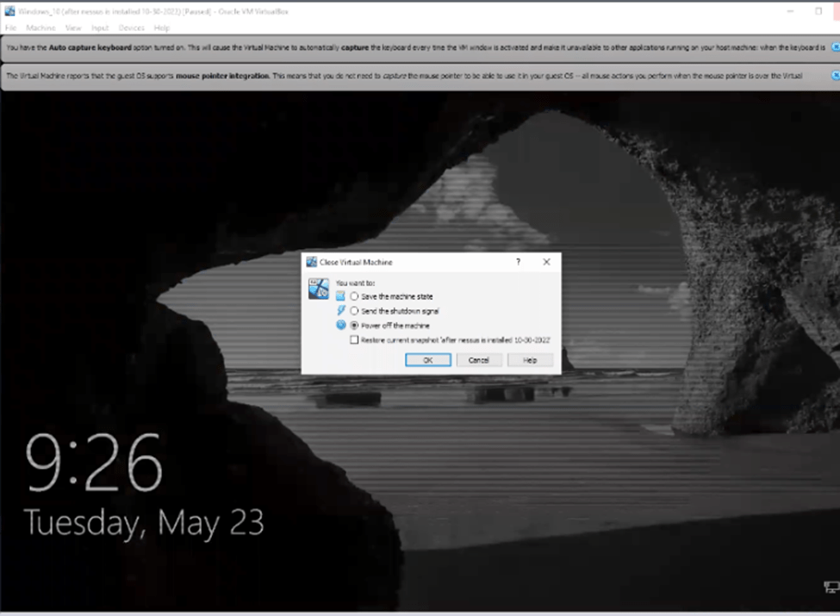Open the Machine menu
This screenshot has width=840, height=616.
[x=40, y=28]
